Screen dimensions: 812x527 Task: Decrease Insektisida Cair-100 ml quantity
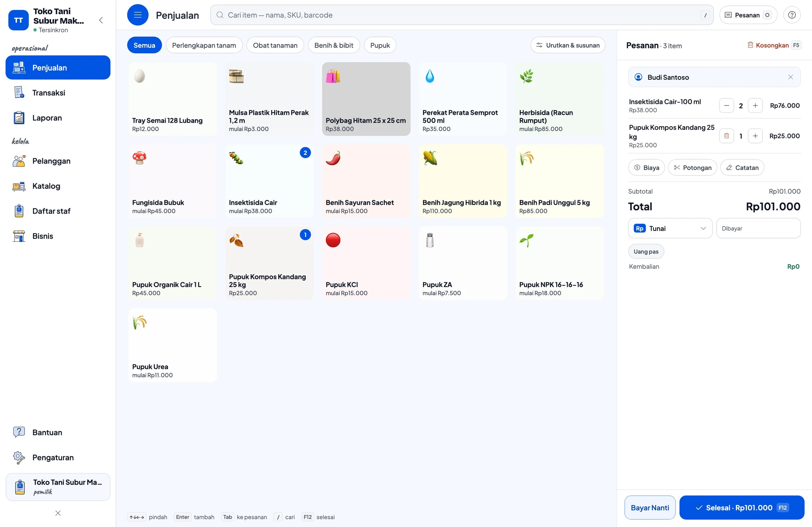(726, 106)
